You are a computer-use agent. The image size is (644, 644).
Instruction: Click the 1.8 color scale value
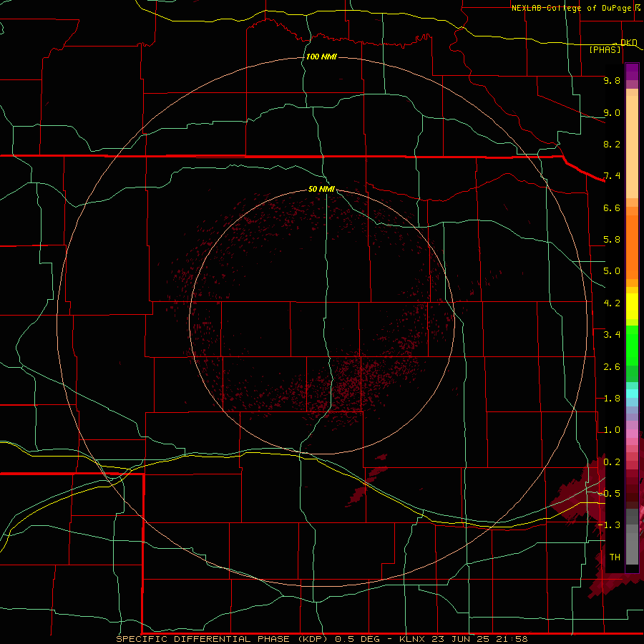(x=612, y=399)
